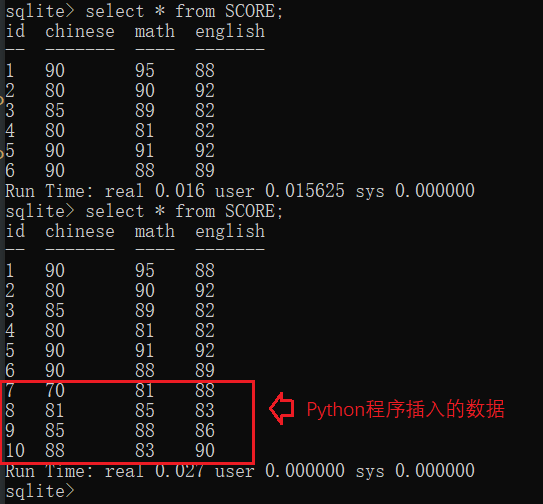Click the chinese column header in first table
Viewport: 543px width, 504px height.
[80, 31]
